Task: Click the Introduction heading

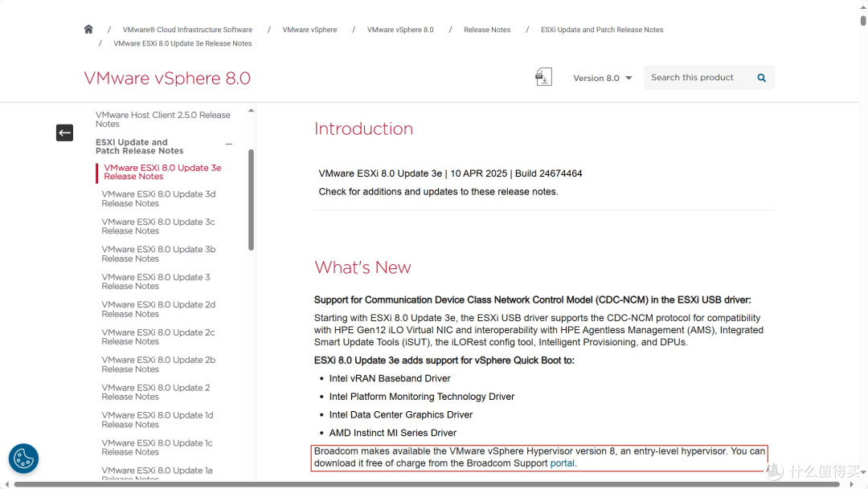Action: click(364, 129)
